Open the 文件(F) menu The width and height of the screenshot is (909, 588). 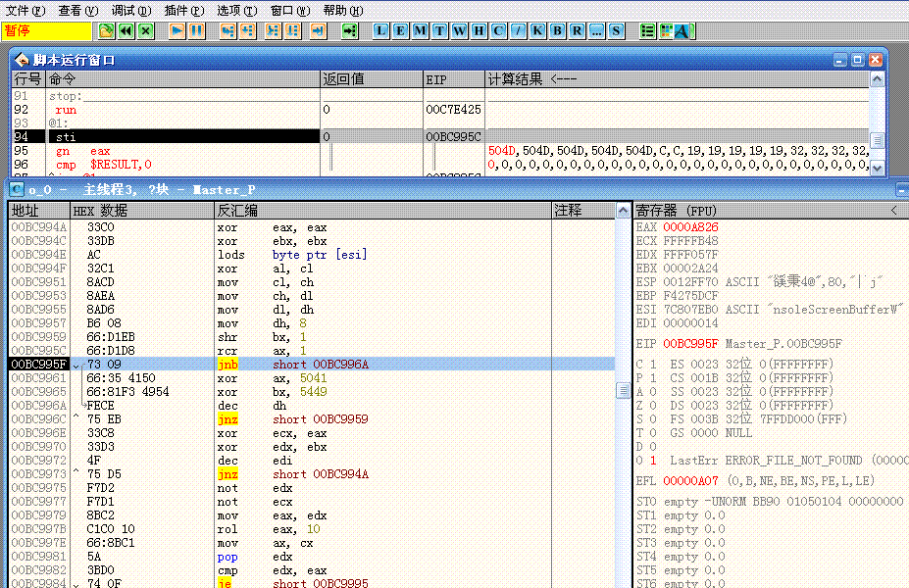(25, 11)
